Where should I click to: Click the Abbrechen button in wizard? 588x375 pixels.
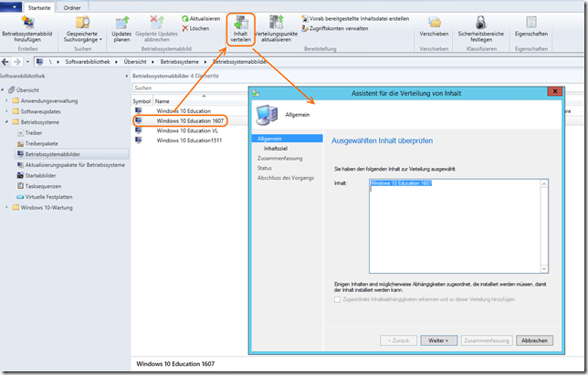coord(533,340)
